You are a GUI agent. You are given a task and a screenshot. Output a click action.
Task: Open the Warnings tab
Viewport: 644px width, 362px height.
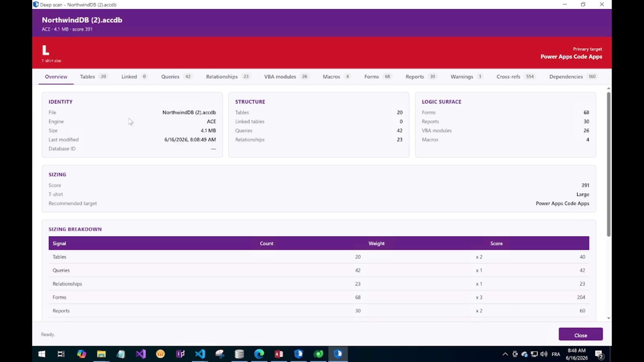pos(467,77)
